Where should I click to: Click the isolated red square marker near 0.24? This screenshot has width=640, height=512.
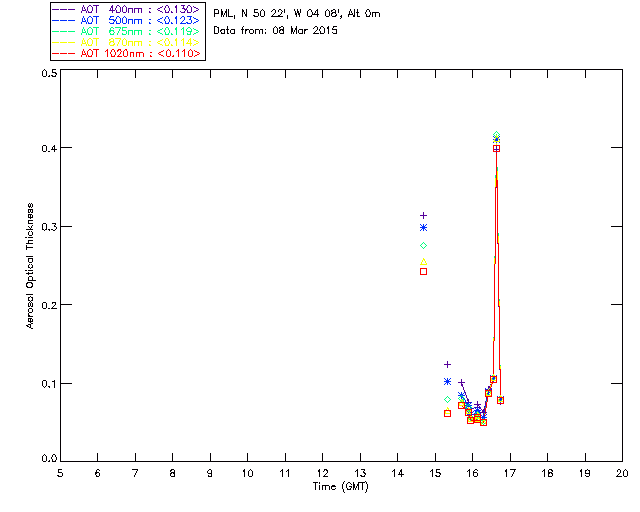[424, 272]
